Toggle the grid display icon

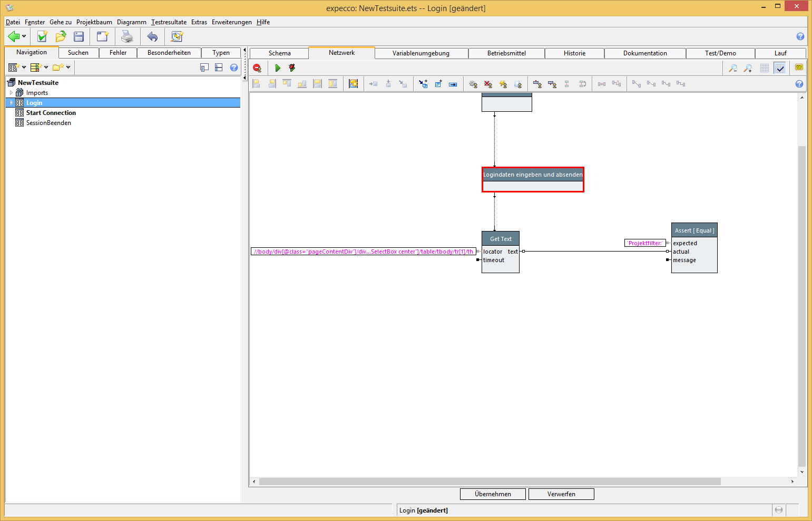pos(765,68)
